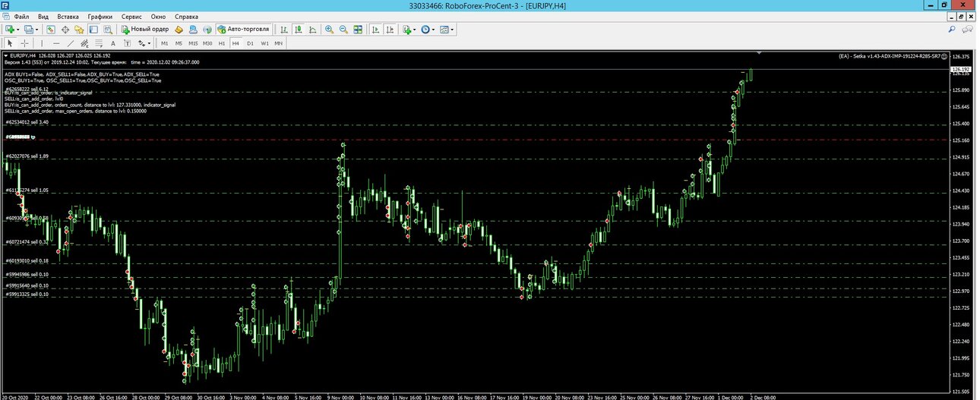Toggle the Data Window icon
980x400 pixels.
click(x=65, y=30)
